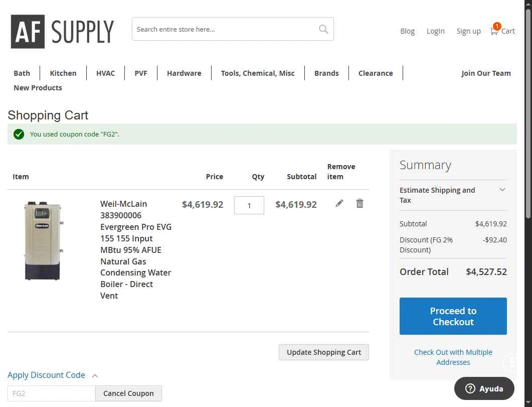Click the green coupon success checkmark
Viewport: 532px width, 407px height.
[19, 134]
